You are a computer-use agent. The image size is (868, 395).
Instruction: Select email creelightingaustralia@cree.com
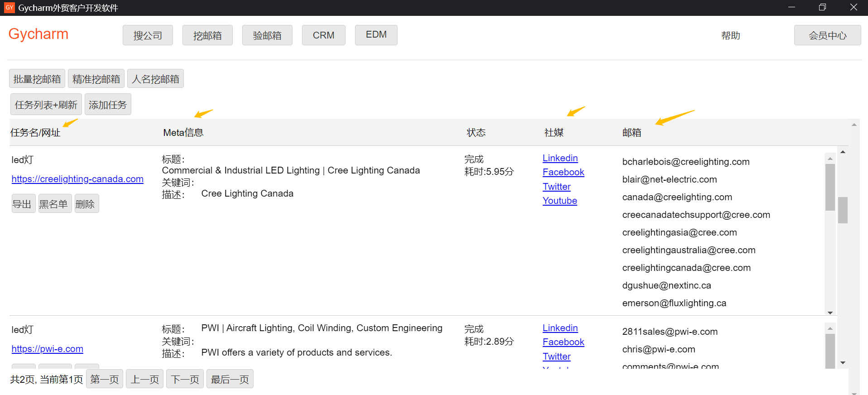tap(689, 250)
